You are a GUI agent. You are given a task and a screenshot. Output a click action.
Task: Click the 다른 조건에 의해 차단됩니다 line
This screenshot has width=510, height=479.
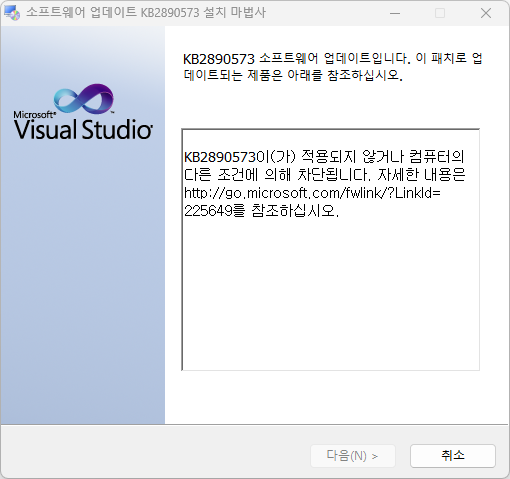click(325, 175)
